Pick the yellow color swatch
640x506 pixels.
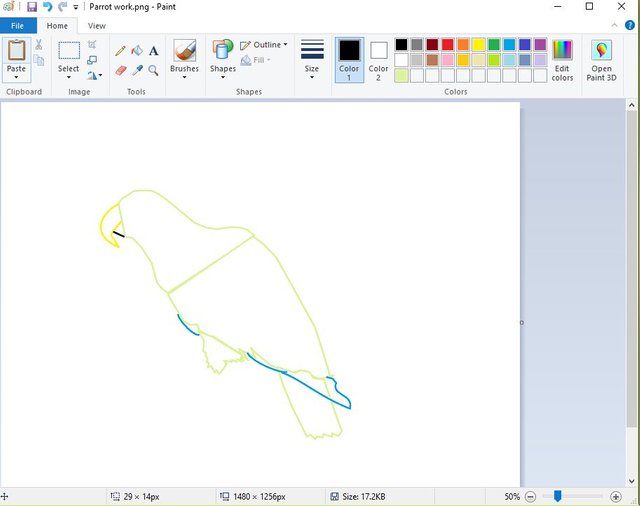(478, 44)
